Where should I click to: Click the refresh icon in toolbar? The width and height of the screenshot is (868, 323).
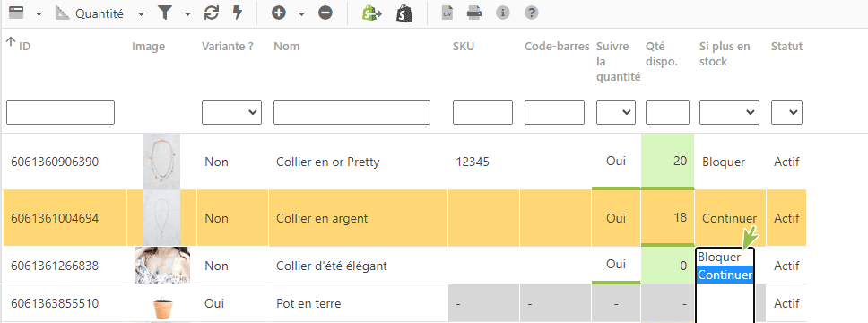[x=212, y=13]
